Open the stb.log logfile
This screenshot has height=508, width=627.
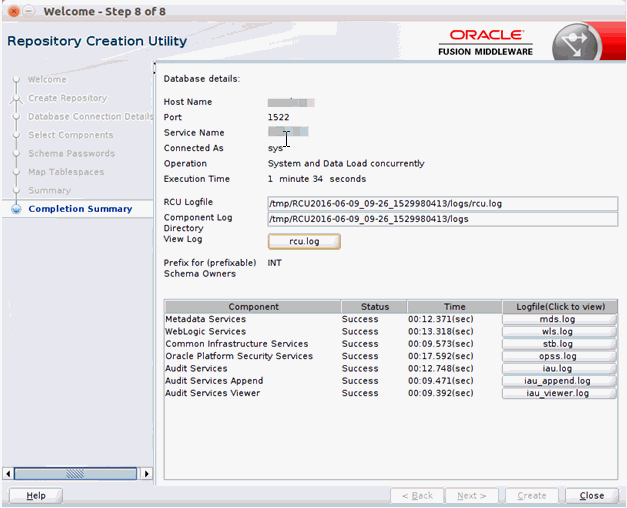coord(559,344)
